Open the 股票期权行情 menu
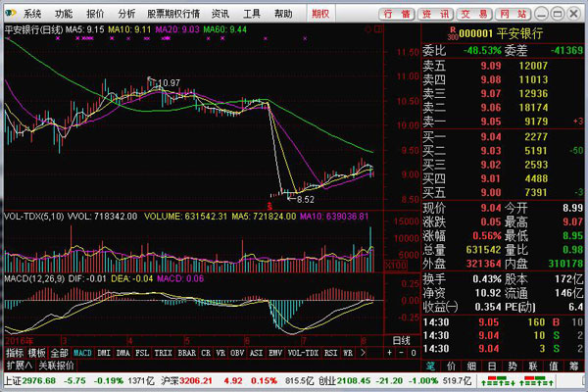This screenshot has height=392, width=588. 173,14
